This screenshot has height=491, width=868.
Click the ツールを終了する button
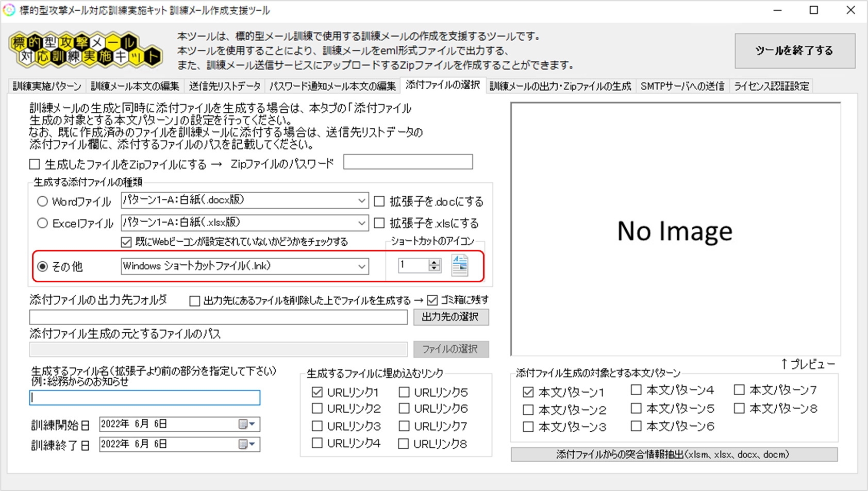(x=794, y=51)
